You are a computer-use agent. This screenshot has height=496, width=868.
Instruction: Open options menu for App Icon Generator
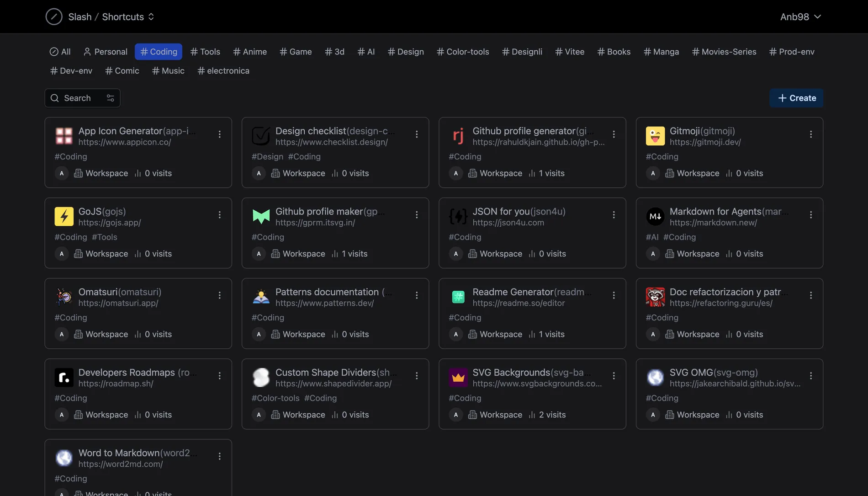220,134
